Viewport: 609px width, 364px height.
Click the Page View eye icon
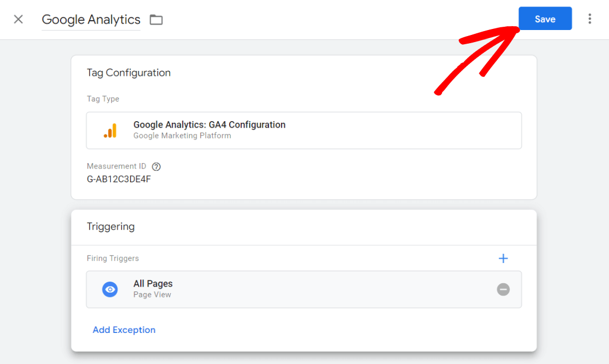pos(110,289)
